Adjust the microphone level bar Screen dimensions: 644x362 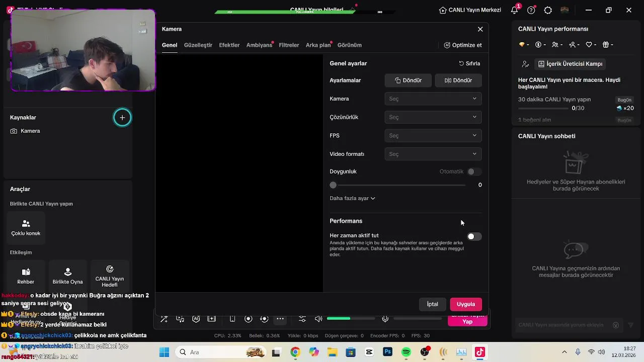pyautogui.click(x=418, y=319)
